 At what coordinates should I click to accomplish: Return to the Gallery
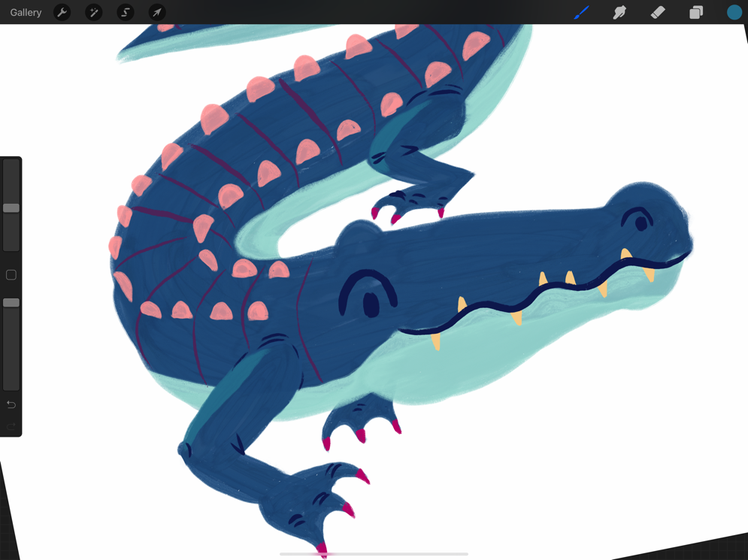26,12
